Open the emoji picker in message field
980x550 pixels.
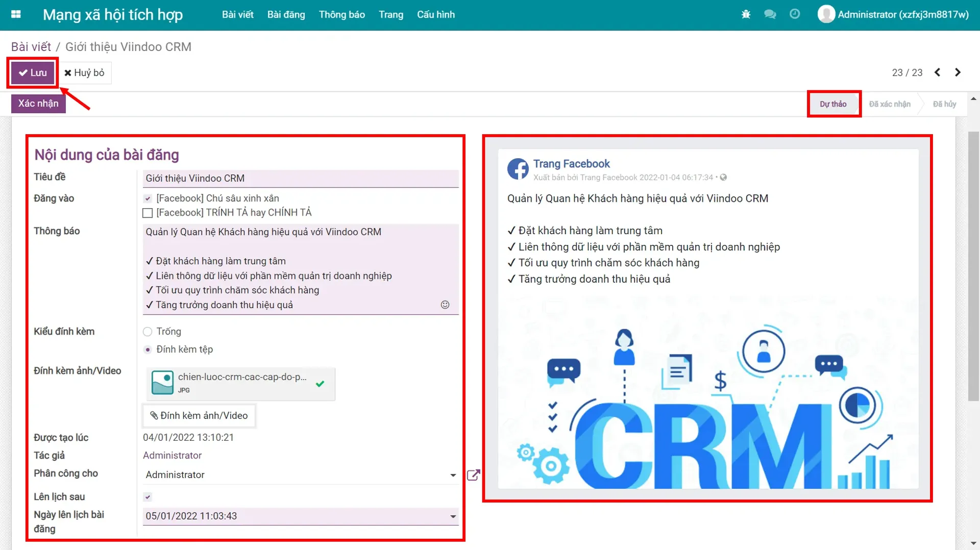[445, 305]
